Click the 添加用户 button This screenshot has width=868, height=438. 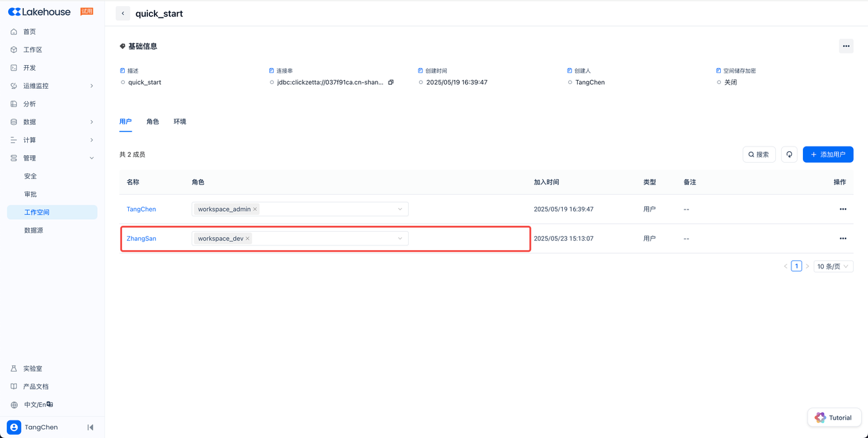[827, 155]
